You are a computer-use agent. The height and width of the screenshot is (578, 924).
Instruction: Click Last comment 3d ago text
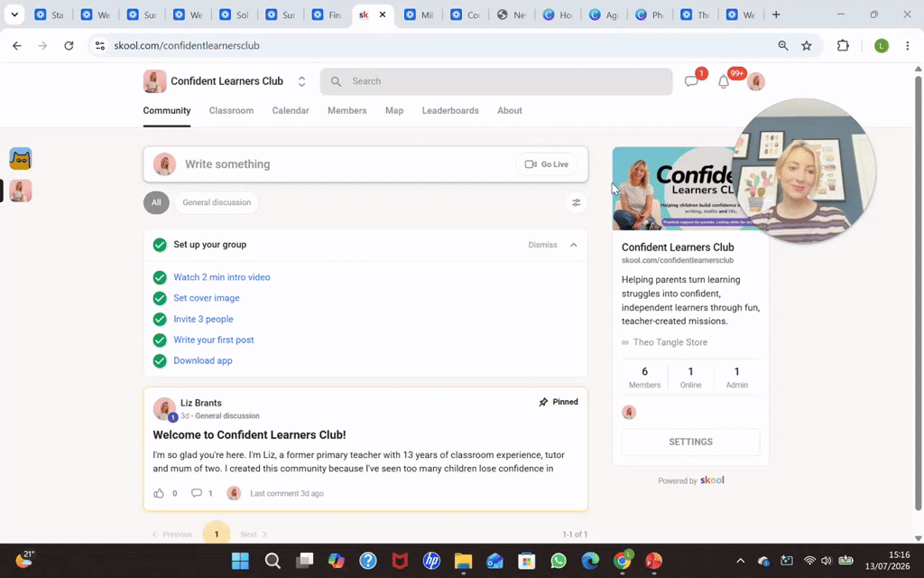pyautogui.click(x=286, y=493)
